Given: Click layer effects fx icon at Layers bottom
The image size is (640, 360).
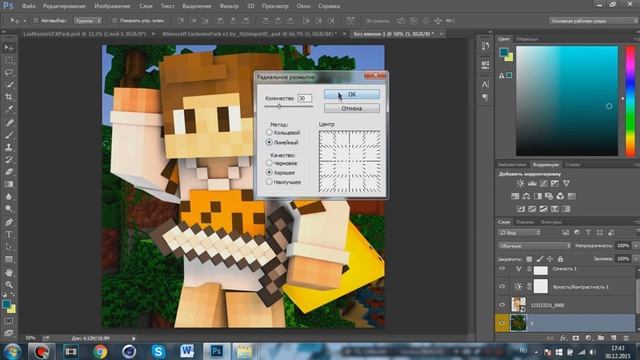Looking at the screenshot, I should (x=563, y=338).
